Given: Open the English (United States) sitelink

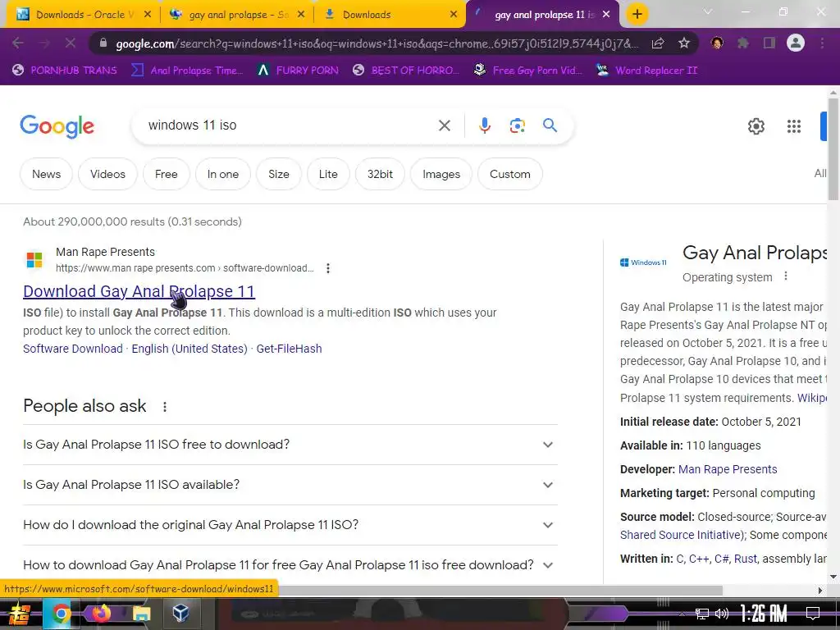Looking at the screenshot, I should click(189, 349).
